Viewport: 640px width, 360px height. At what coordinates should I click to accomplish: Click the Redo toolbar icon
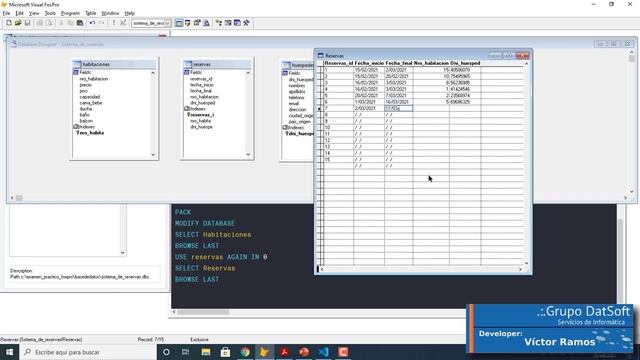pyautogui.click(x=102, y=23)
